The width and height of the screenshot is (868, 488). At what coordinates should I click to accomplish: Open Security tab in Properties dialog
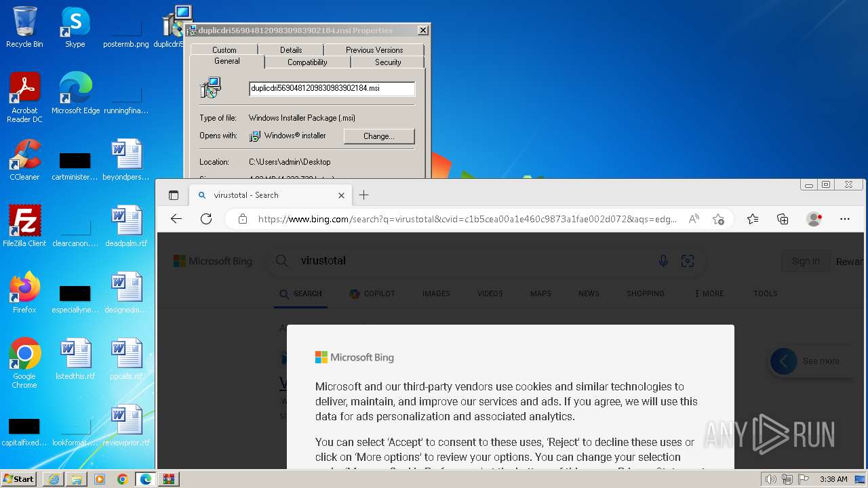pos(388,62)
